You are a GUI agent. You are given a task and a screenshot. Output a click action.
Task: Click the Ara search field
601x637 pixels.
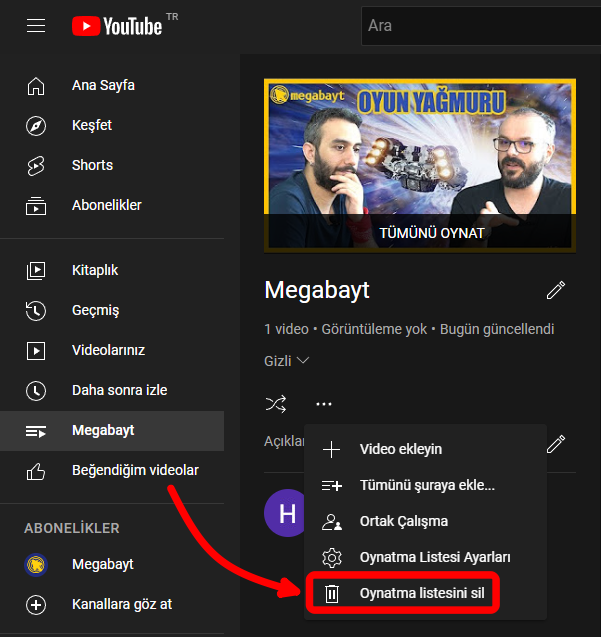[x=480, y=26]
